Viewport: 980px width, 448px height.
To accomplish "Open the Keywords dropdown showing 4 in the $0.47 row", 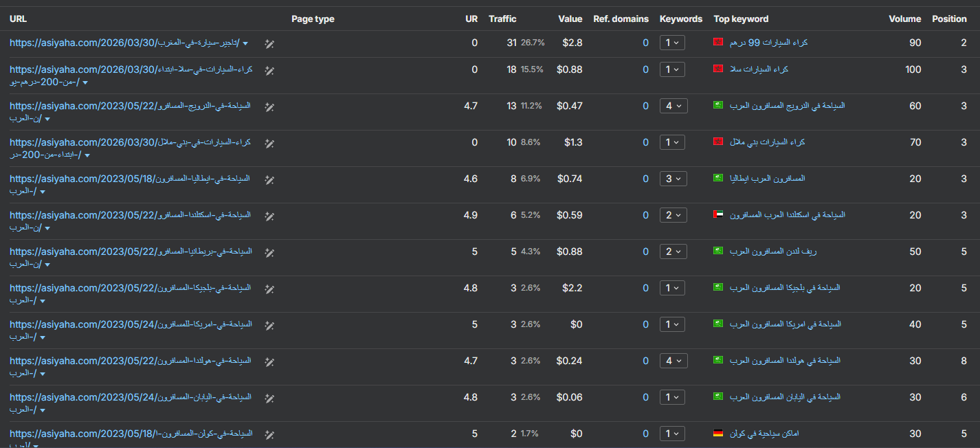I will 673,106.
